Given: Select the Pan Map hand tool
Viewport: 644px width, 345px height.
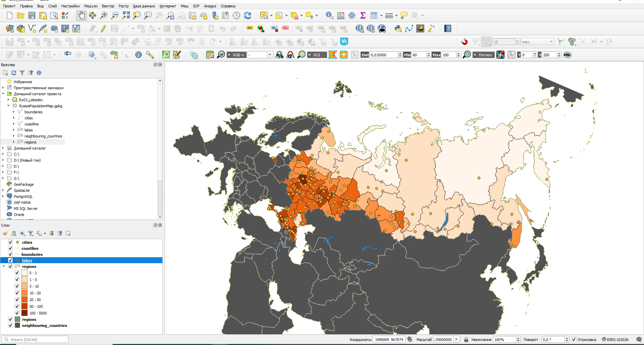Looking at the screenshot, I should [x=82, y=15].
